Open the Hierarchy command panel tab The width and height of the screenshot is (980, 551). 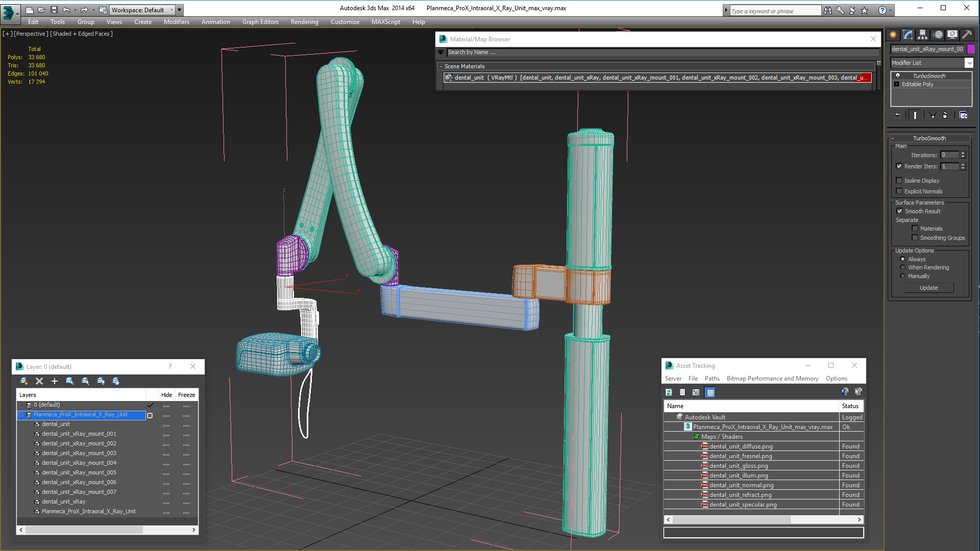point(922,34)
